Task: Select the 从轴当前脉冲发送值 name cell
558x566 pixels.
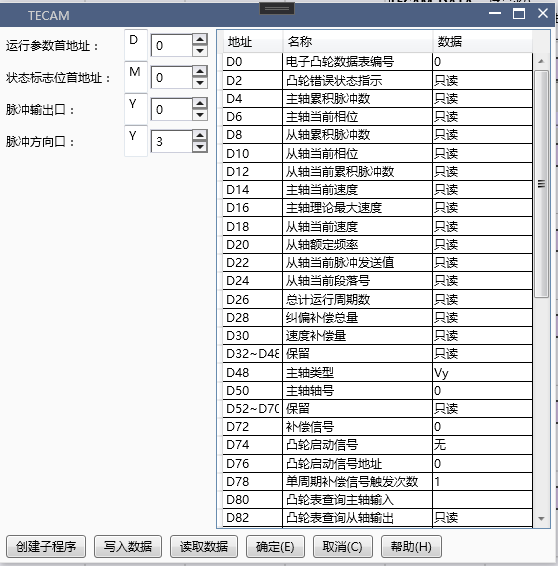Action: (357, 262)
